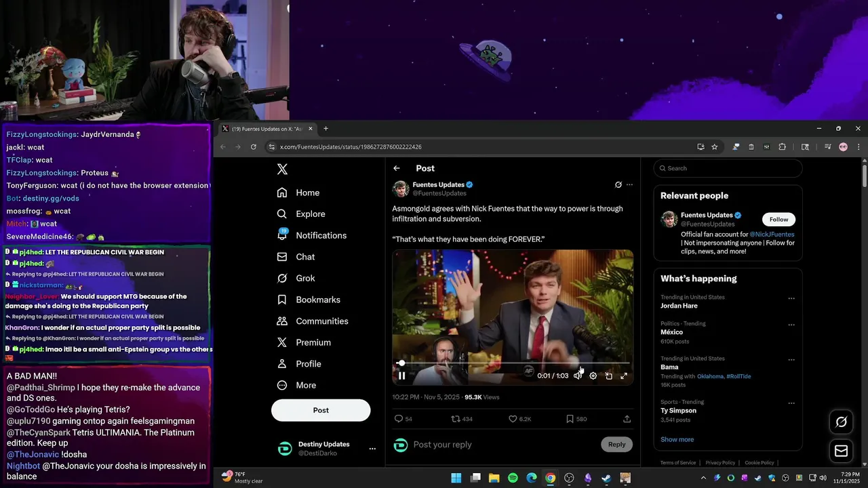Enter fullscreen on the video
868x488 pixels.
click(624, 375)
